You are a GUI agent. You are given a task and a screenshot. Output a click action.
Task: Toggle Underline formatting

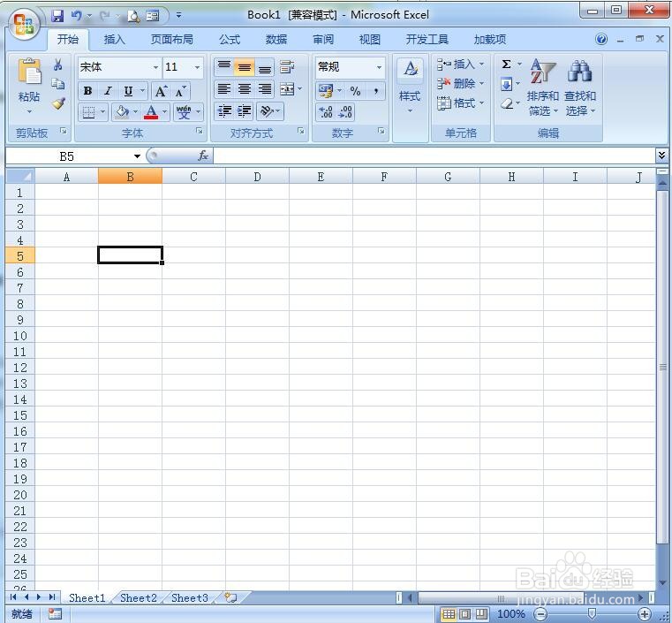[128, 91]
